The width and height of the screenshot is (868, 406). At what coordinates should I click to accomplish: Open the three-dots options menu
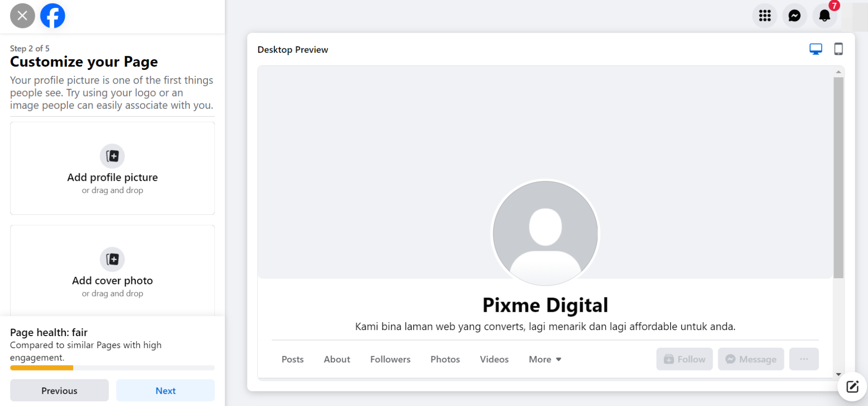point(804,359)
